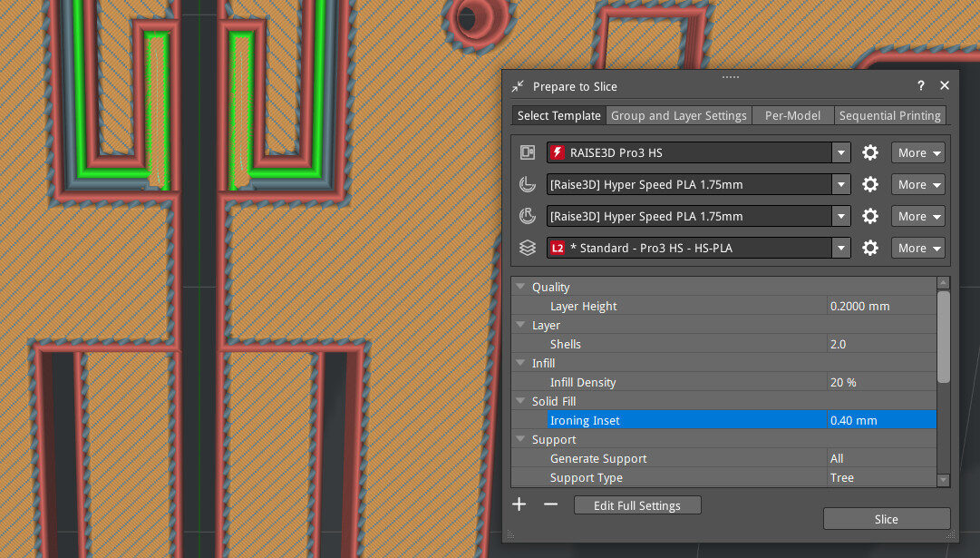Click the slice template layers icon
980x558 pixels.
point(528,249)
